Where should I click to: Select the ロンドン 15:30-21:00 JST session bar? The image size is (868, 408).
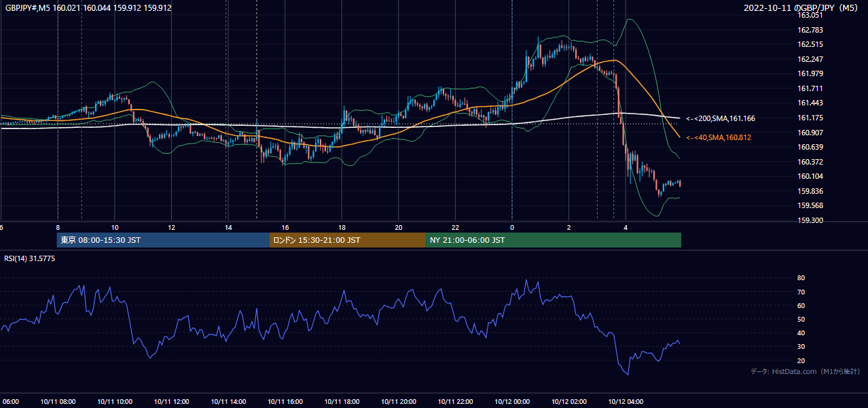[x=348, y=240]
